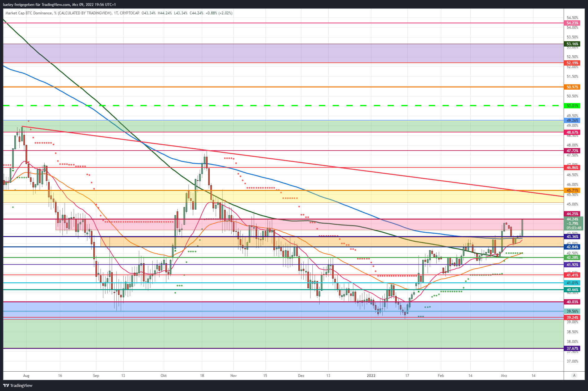Click the 41.92% purple price label

[572, 265]
